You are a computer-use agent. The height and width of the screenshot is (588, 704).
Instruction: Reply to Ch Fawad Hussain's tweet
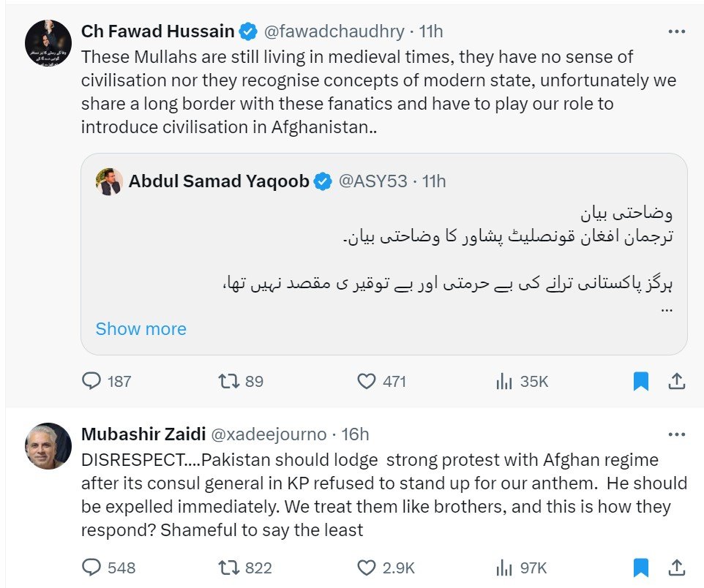coord(91,381)
